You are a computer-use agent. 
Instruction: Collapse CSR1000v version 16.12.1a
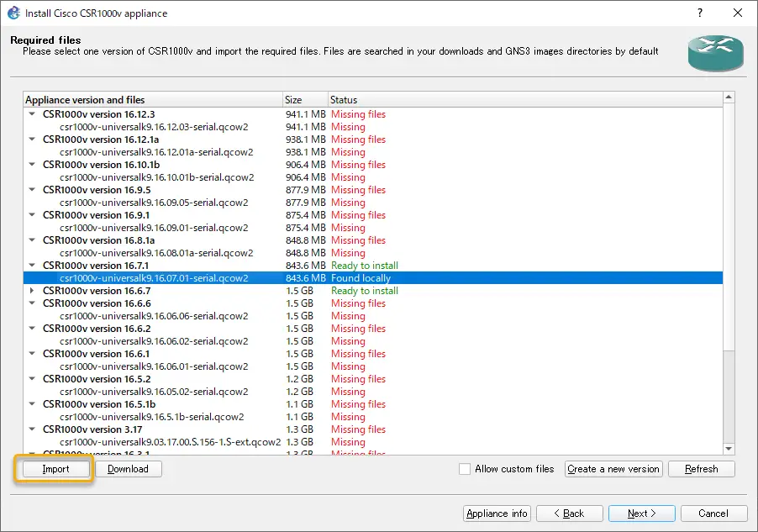pyautogui.click(x=32, y=140)
